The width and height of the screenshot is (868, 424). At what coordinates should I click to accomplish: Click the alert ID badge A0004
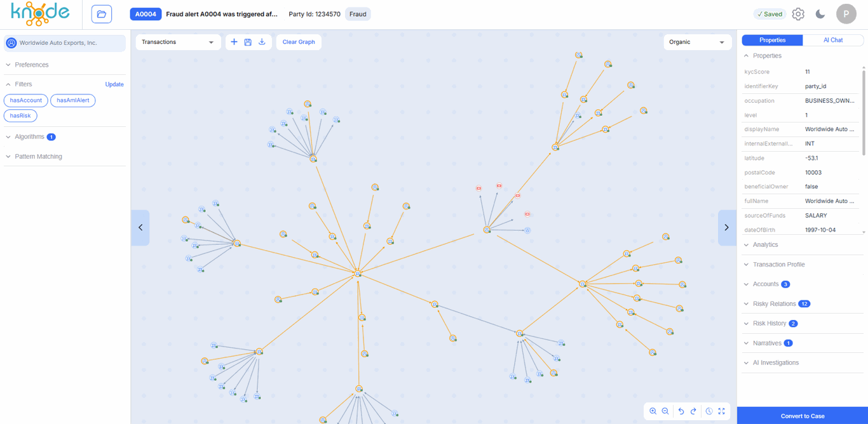pyautogui.click(x=146, y=14)
